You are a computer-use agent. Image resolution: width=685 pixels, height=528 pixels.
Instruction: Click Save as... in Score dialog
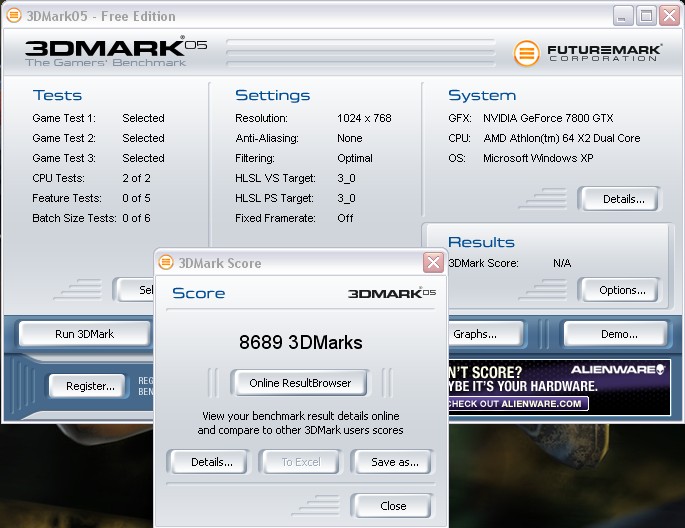coord(394,462)
